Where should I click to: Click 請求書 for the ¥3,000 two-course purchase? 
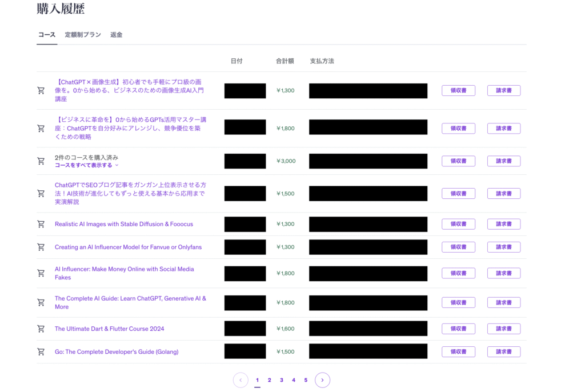(504, 161)
